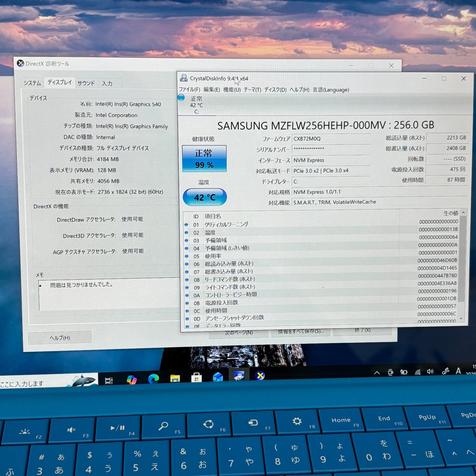Click the DirectX diagnostic tool title icon
The height and width of the screenshot is (476, 476).
(20, 63)
